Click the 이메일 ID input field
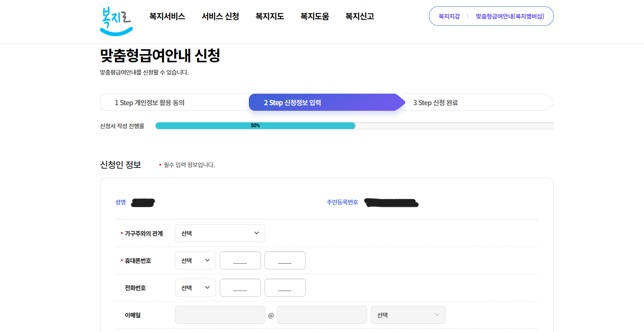Image resolution: width=644 pixels, height=332 pixels. pyautogui.click(x=220, y=315)
